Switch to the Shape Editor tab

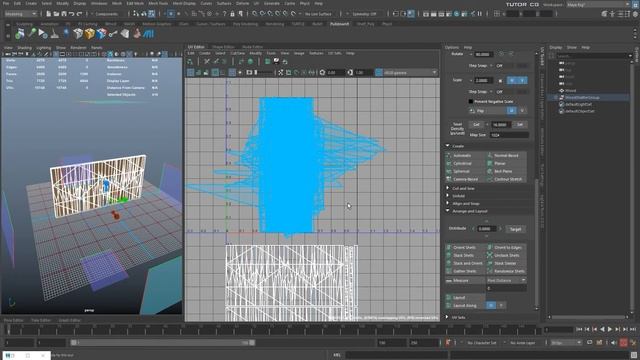(x=223, y=47)
